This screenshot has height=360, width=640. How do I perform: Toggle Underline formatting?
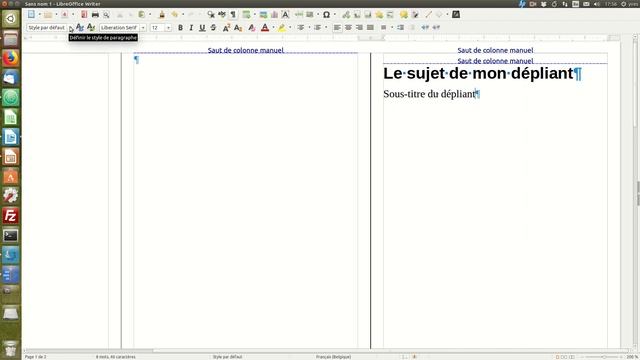(x=202, y=27)
